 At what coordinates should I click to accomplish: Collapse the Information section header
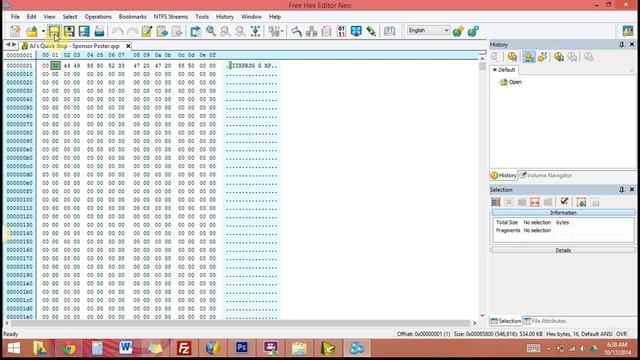563,213
